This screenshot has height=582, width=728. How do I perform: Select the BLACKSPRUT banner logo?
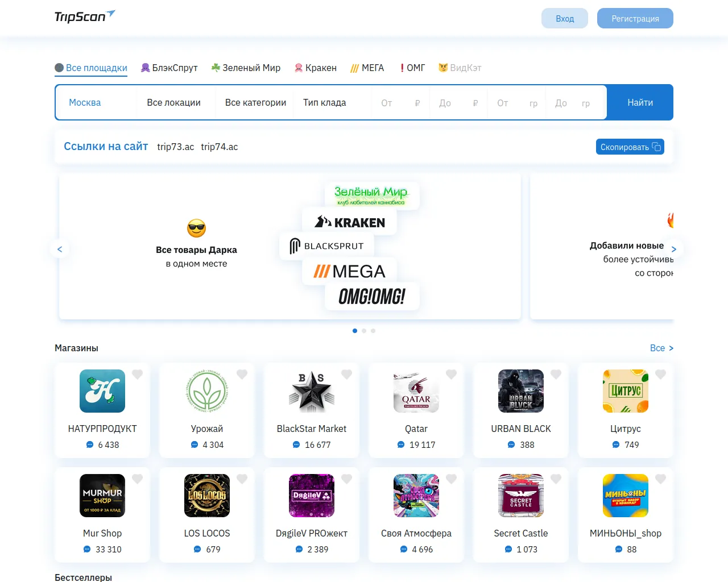(x=327, y=246)
